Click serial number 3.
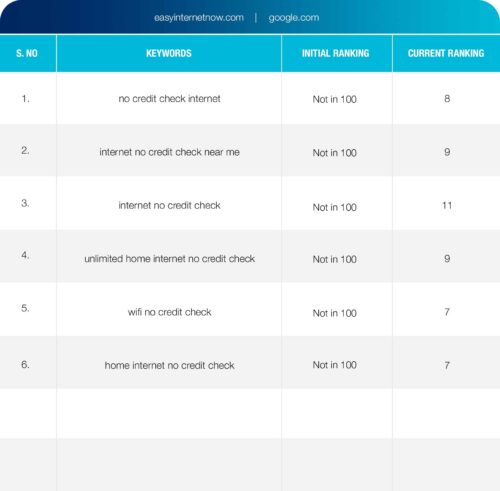The width and height of the screenshot is (500, 491). [25, 203]
